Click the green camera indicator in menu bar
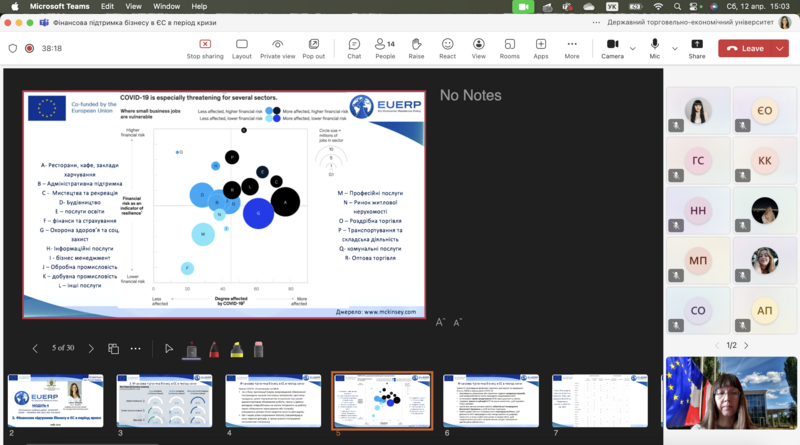This screenshot has height=445, width=800. click(523, 7)
